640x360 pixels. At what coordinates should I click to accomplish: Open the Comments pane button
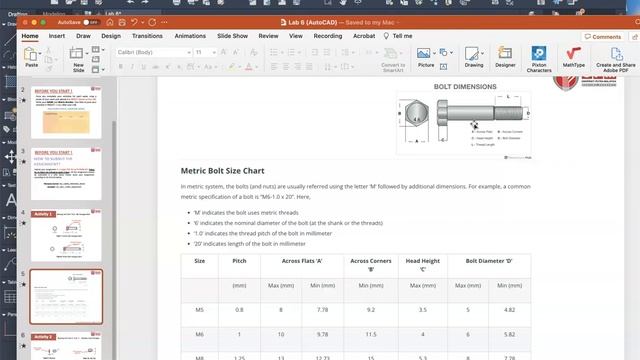[603, 37]
